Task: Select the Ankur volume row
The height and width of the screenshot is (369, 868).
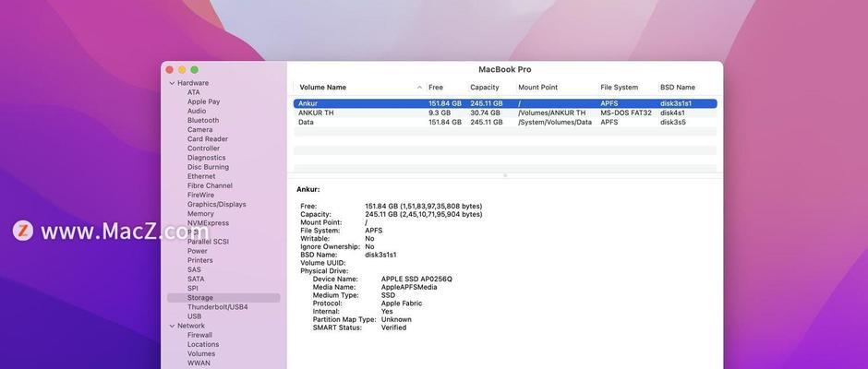Action: 505,103
